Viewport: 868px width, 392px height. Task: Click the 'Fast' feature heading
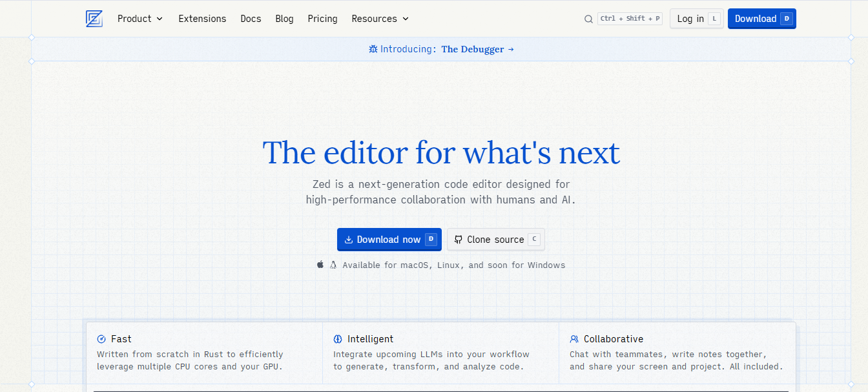tap(121, 339)
